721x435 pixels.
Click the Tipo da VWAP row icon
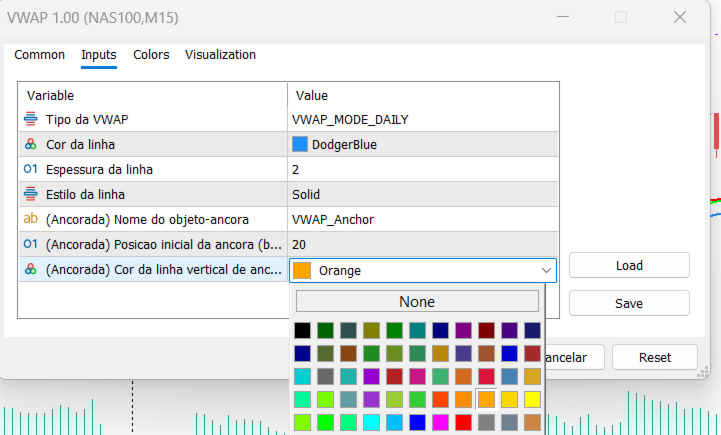pos(30,119)
